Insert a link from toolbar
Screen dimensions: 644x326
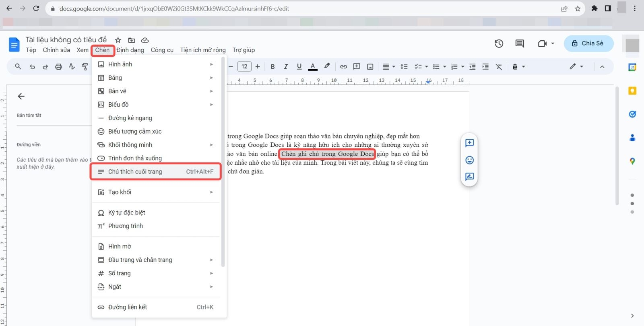343,67
